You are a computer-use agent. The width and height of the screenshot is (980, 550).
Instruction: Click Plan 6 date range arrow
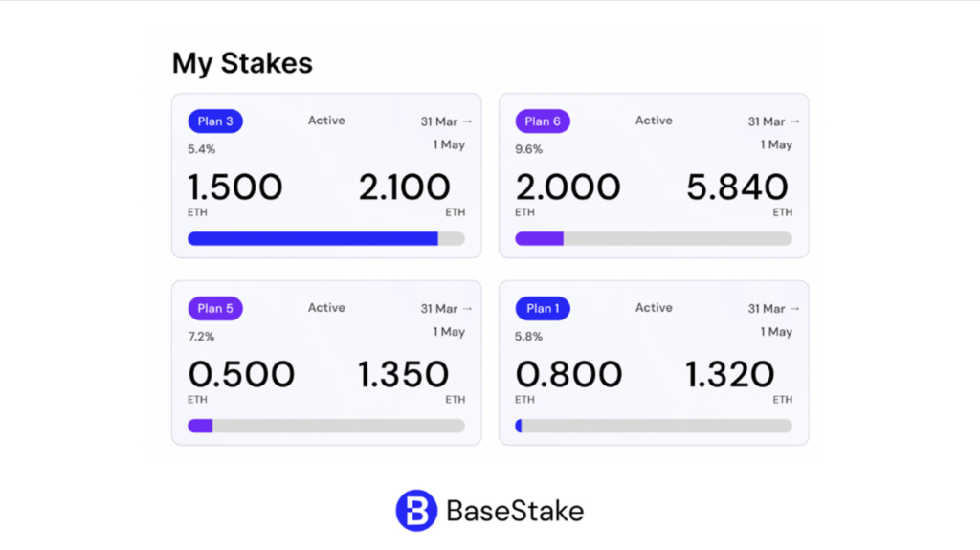(x=795, y=121)
